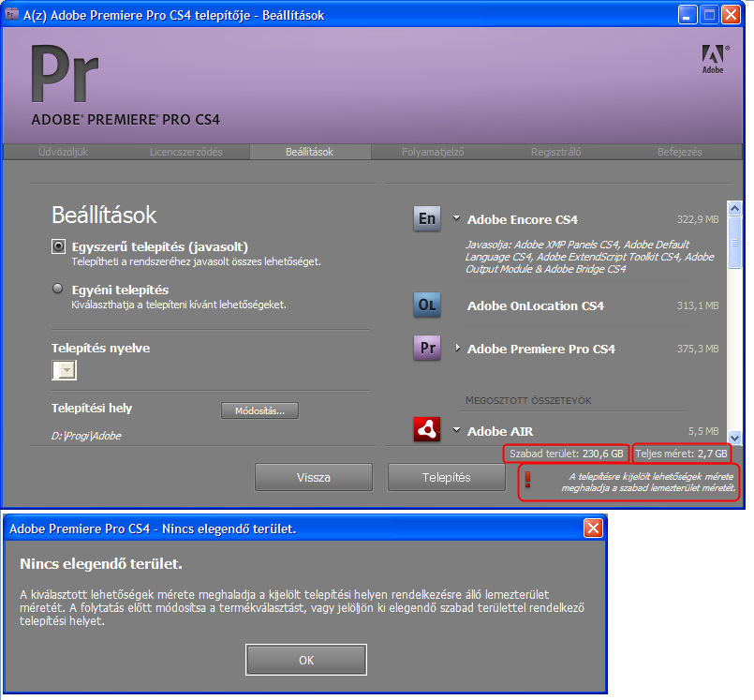Click the Megosztott összetevők heading
754x700 pixels.
tap(528, 400)
